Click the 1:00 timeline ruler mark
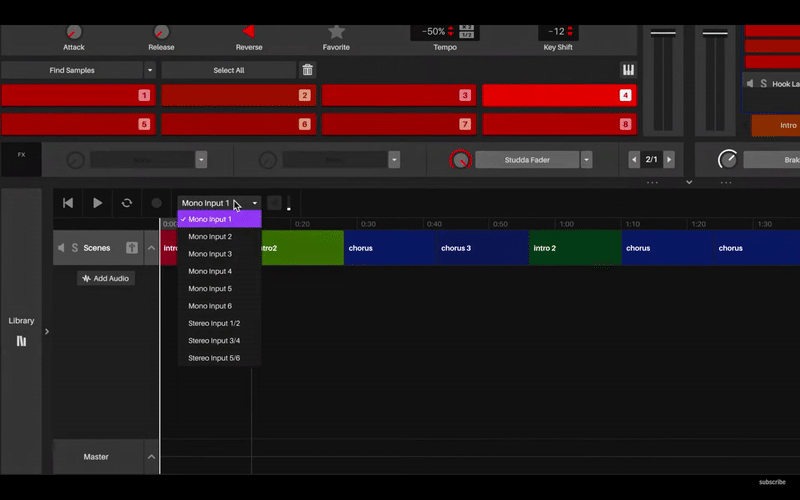Viewport: 800px width, 500px height. click(566, 224)
